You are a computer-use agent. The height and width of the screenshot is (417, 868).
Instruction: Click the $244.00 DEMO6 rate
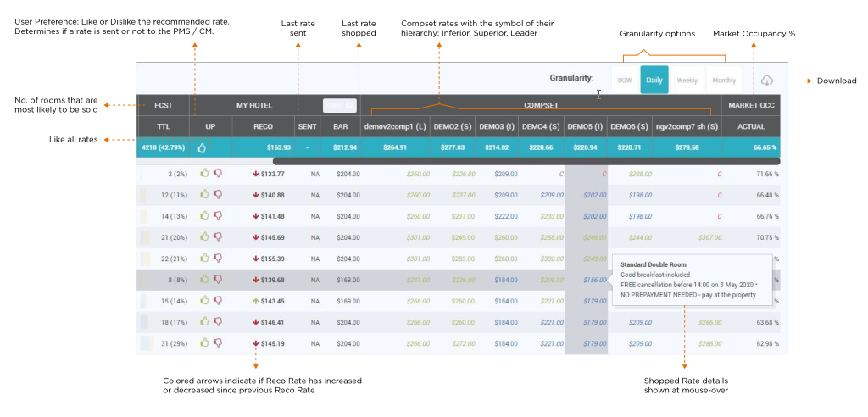point(640,237)
